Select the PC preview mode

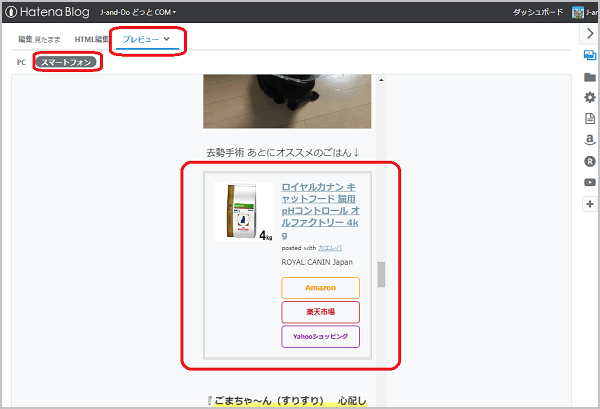21,62
